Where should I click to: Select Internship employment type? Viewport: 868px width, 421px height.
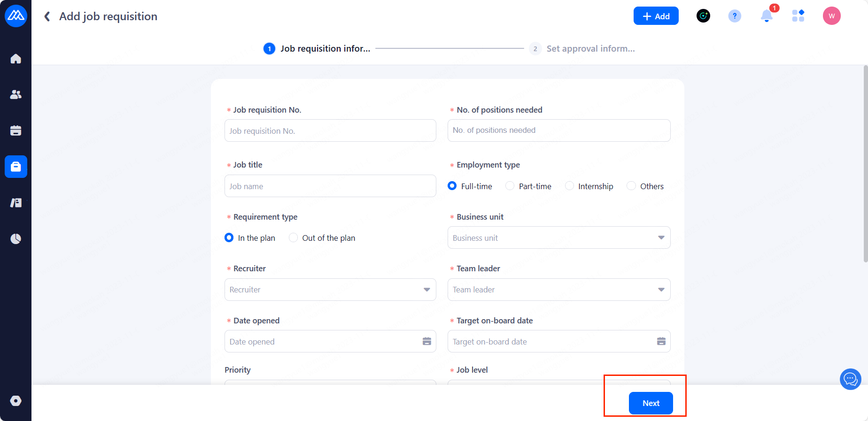569,186
